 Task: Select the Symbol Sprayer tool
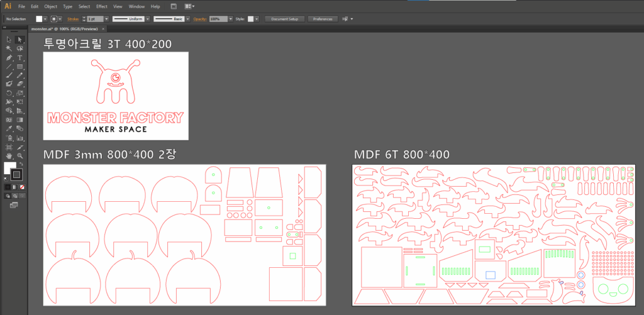pos(9,138)
